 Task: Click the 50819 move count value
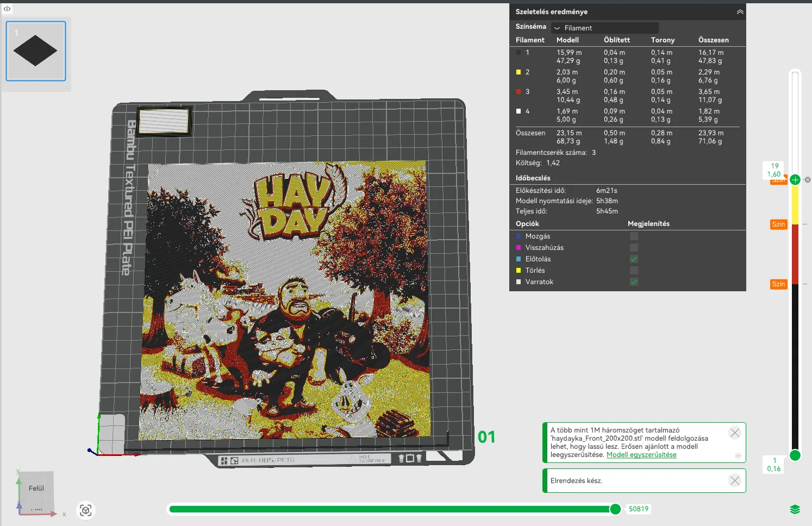[639, 509]
